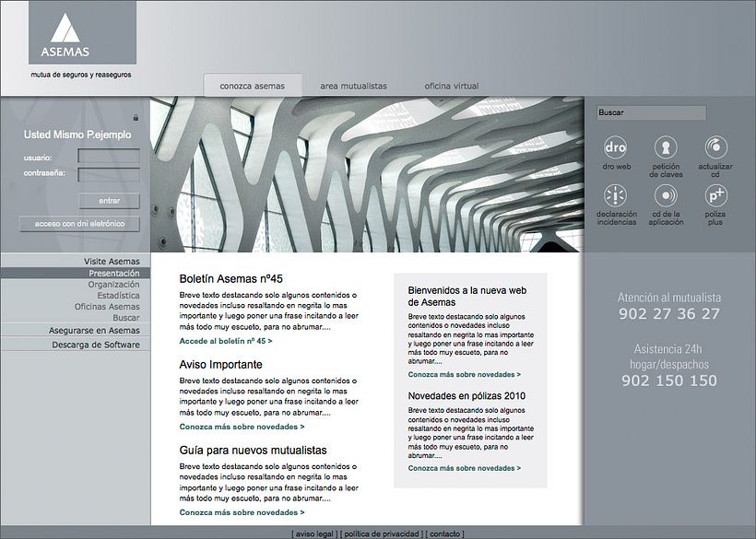Click the link under Guía para nuevos mutualistas
This screenshot has width=756, height=539.
(x=242, y=512)
